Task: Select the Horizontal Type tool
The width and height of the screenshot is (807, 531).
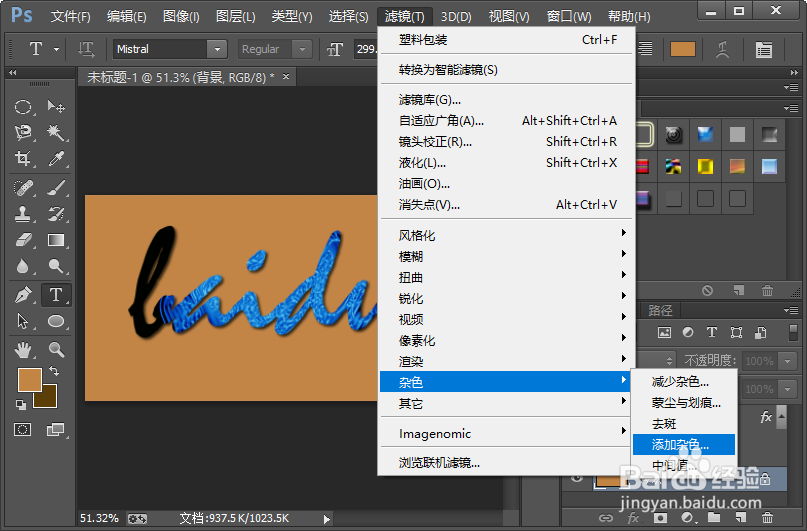Action: pos(56,295)
